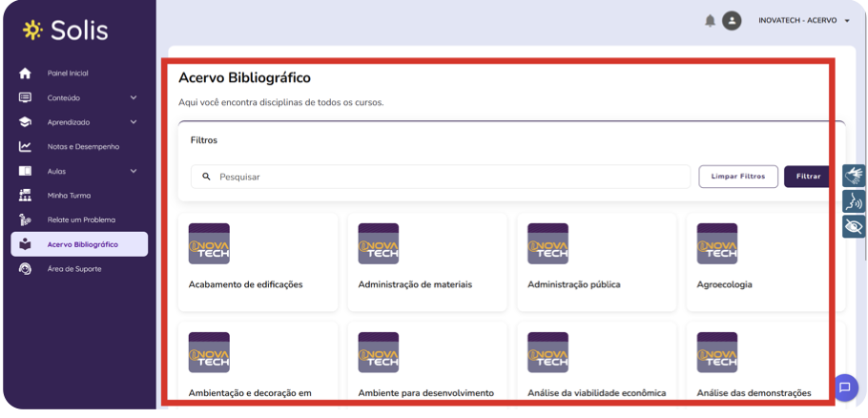Viewport: 868px width, 418px height.
Task: Open the Área de Suporte headset icon
Action: (x=25, y=268)
